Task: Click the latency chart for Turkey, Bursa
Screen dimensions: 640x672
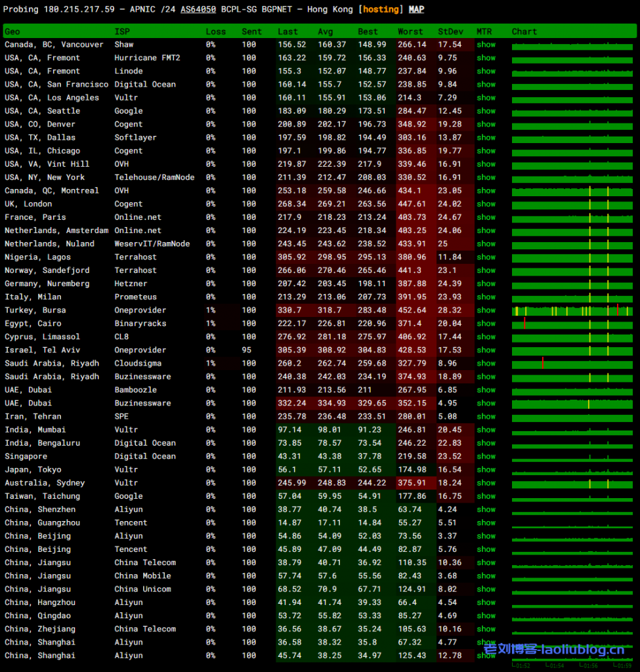Action: click(572, 310)
